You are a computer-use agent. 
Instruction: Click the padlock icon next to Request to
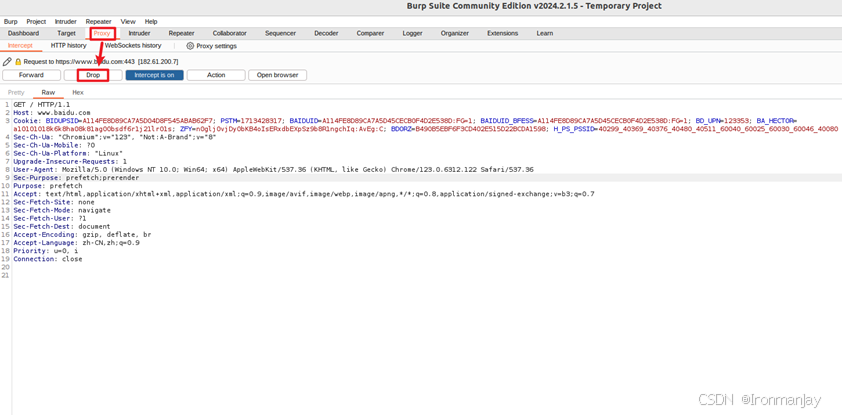click(18, 62)
